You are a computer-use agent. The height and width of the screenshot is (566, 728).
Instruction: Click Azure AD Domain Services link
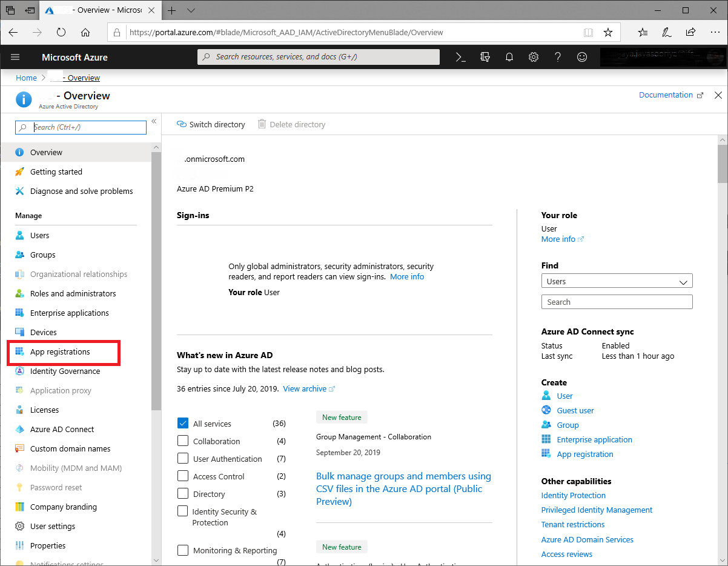[x=587, y=539]
